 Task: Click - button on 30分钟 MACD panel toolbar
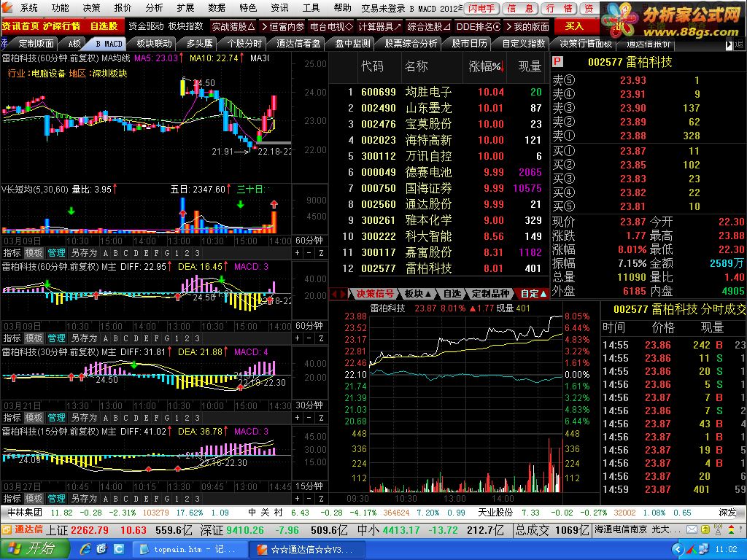coord(309,418)
